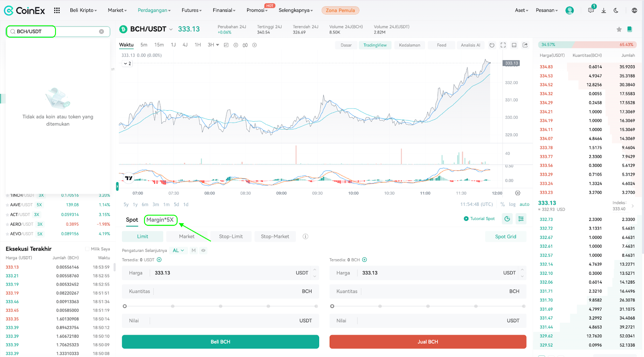Open chart settings hexagon icon

coord(236,45)
